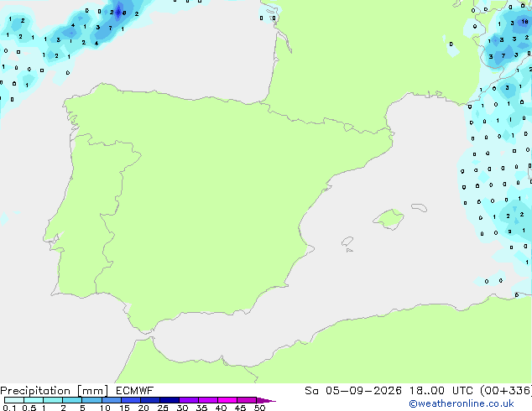This screenshot has width=532, height=411.
Task: Click the 45–50 mm legend color swatch
Action: pos(247,400)
